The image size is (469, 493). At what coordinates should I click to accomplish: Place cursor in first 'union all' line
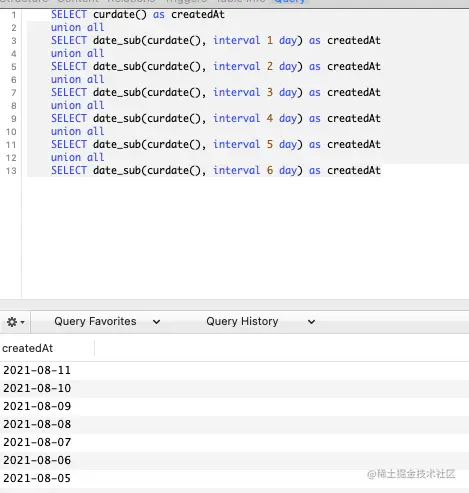coord(77,27)
